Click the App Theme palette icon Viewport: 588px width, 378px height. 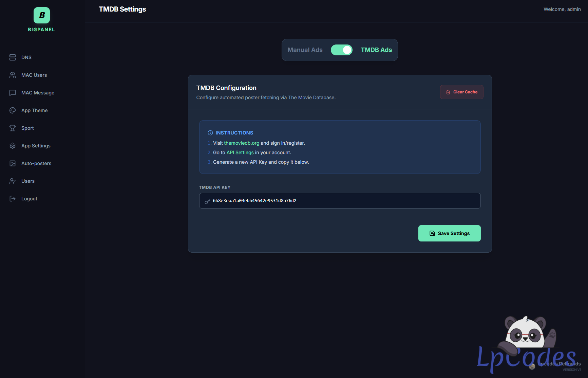tap(13, 110)
